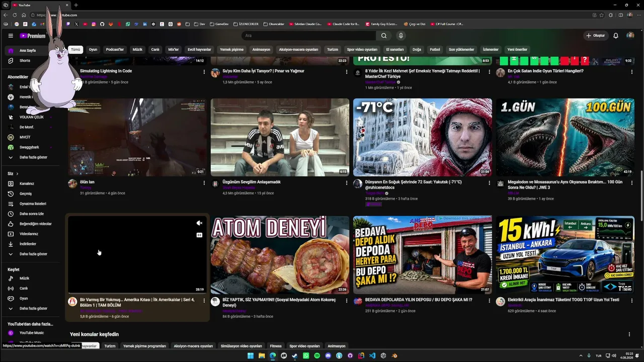
Task: Open İZLENECEKLER bookmarks folder
Action: [x=246, y=24]
